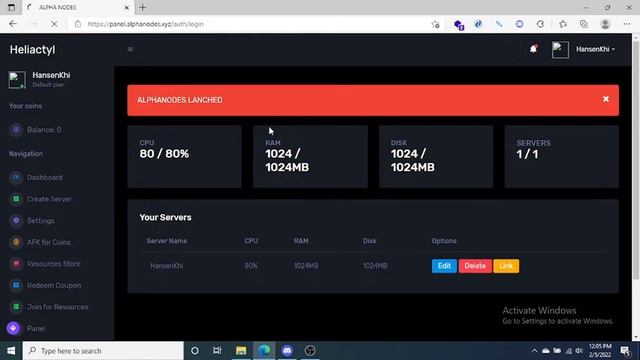This screenshot has height=360, width=640.
Task: Toggle the sidebar hamburger menu
Action: [x=130, y=49]
